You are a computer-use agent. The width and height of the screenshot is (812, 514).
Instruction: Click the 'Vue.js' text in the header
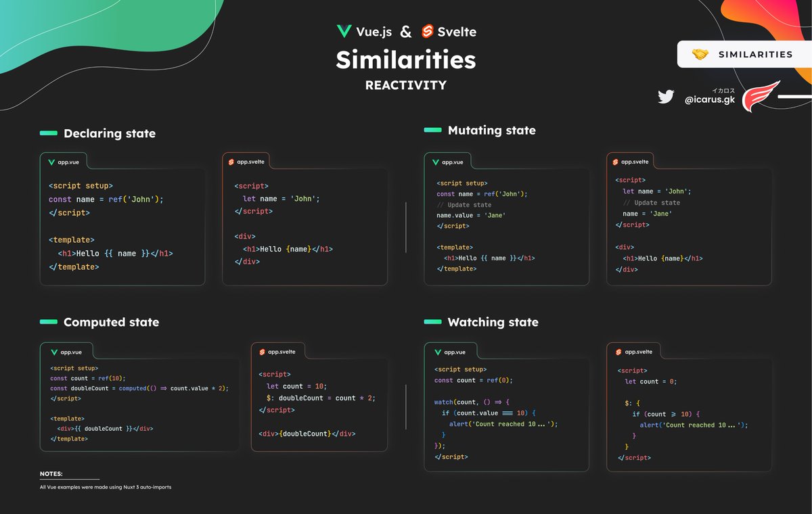point(374,32)
